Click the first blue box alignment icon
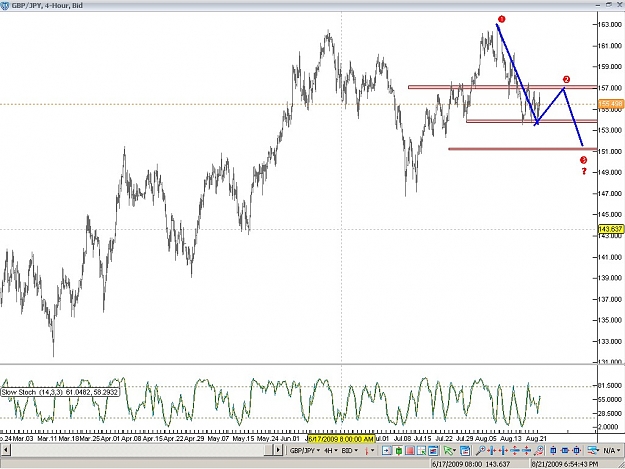Viewport: 625px width, 469px height. coord(553,450)
